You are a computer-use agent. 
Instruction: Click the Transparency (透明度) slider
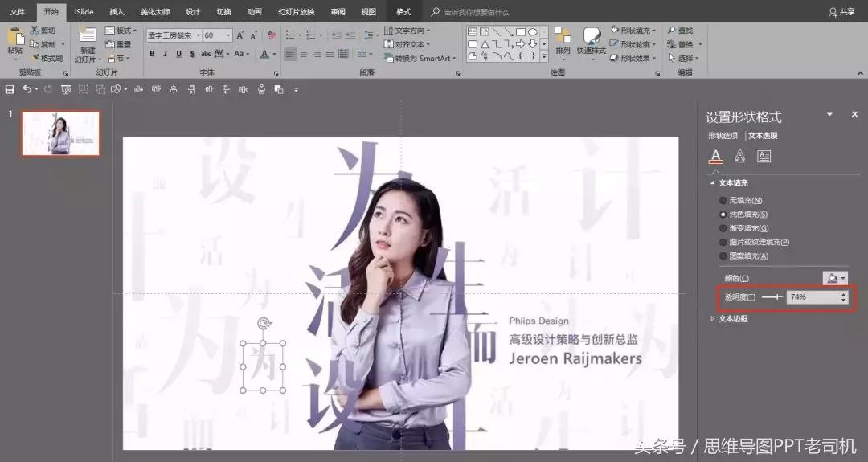click(772, 297)
